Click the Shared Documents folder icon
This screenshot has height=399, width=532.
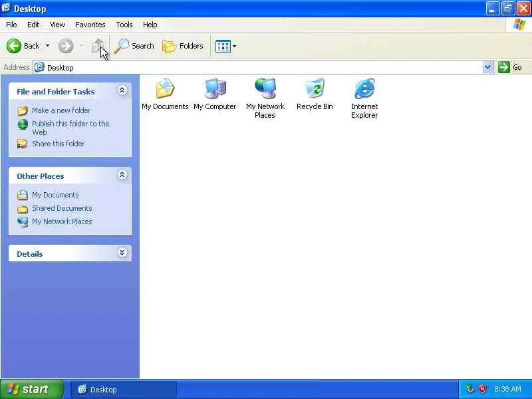tap(23, 209)
